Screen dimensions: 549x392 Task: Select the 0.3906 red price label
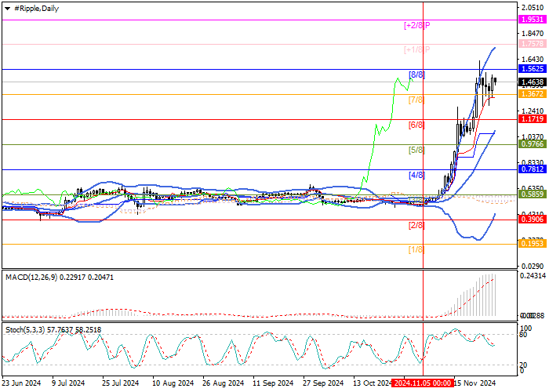533,220
